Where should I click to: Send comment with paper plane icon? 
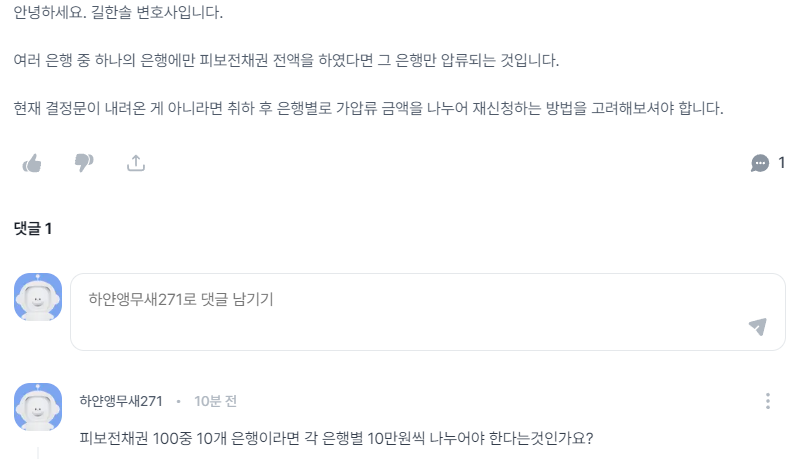(757, 326)
